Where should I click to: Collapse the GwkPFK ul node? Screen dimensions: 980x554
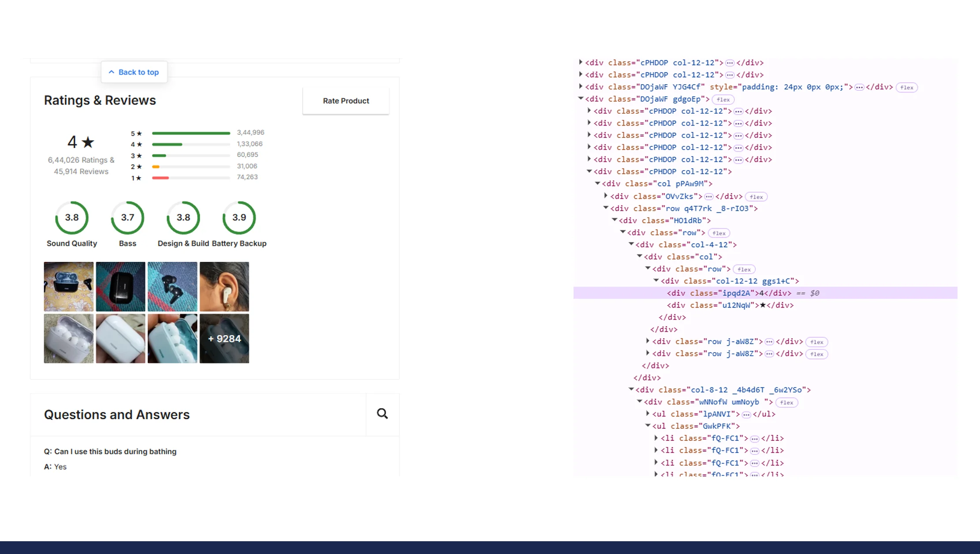(x=648, y=426)
